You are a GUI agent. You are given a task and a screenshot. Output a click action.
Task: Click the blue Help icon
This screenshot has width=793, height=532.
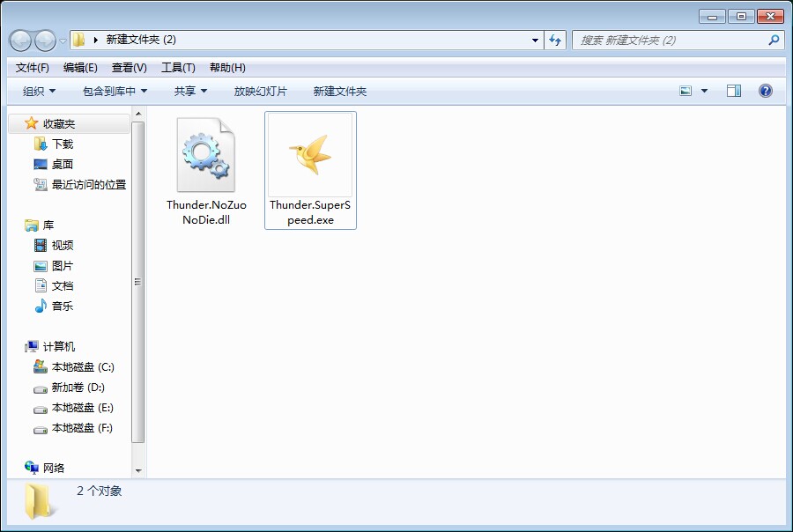click(765, 91)
